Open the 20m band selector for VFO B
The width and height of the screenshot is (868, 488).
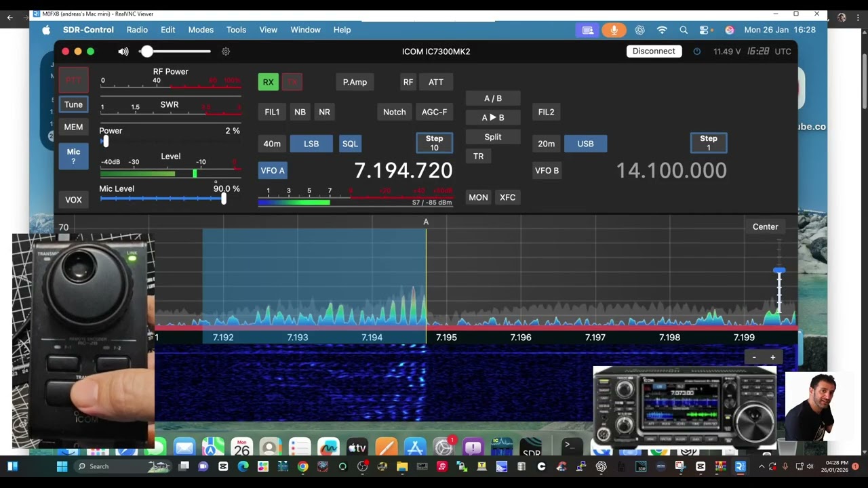(x=546, y=144)
